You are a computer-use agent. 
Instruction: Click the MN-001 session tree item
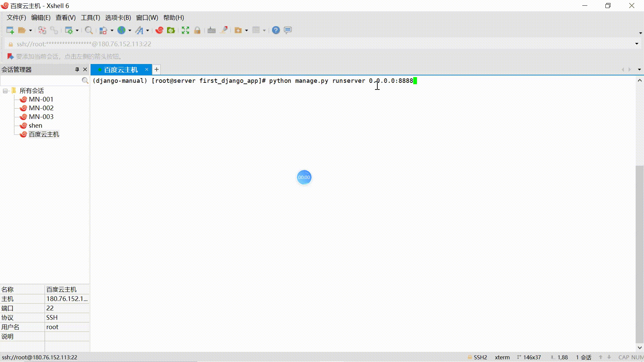click(x=41, y=99)
